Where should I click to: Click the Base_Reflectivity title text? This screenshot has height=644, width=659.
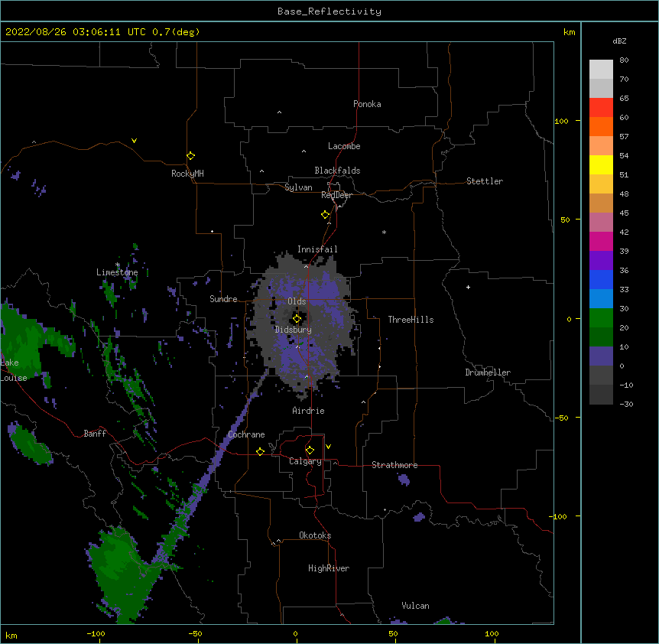click(x=329, y=11)
